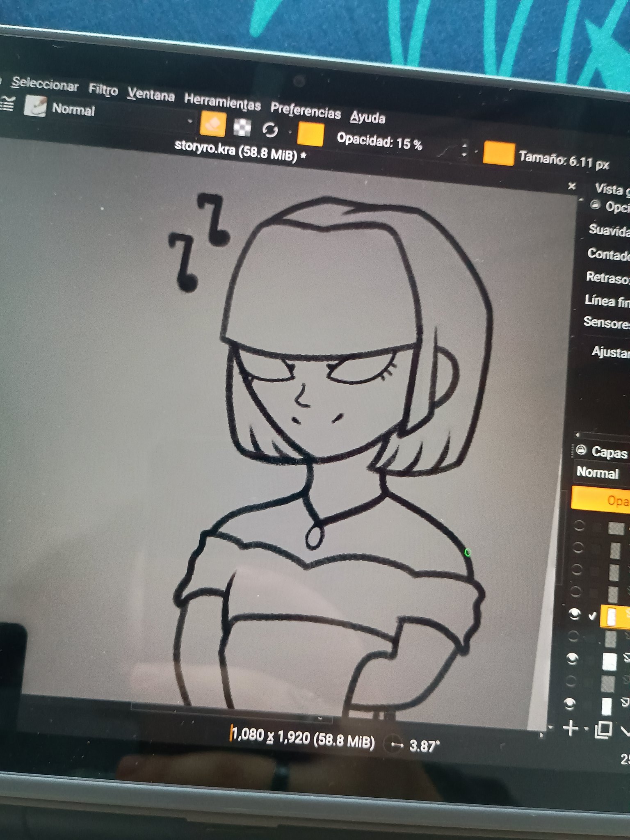The width and height of the screenshot is (630, 840).
Task: Click the Contado option label
Action: [x=608, y=254]
